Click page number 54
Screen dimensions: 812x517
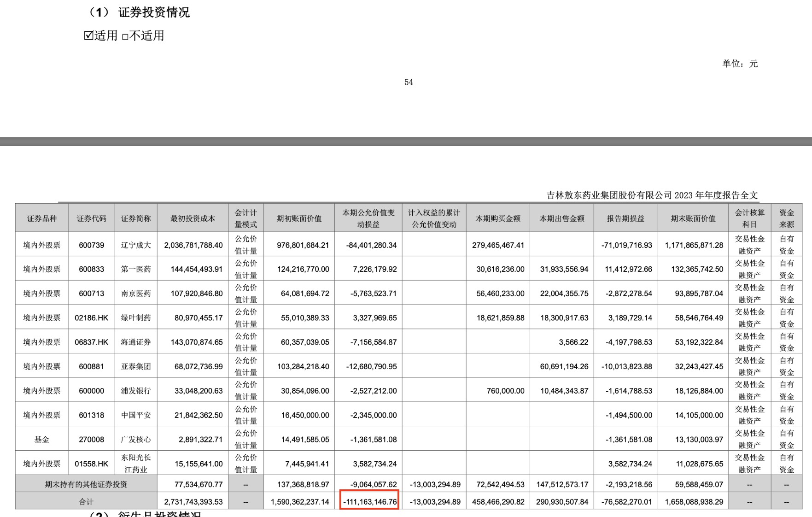click(409, 82)
